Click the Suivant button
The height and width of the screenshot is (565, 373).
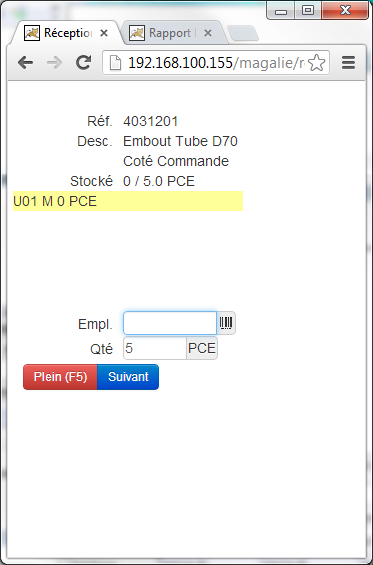tap(128, 377)
